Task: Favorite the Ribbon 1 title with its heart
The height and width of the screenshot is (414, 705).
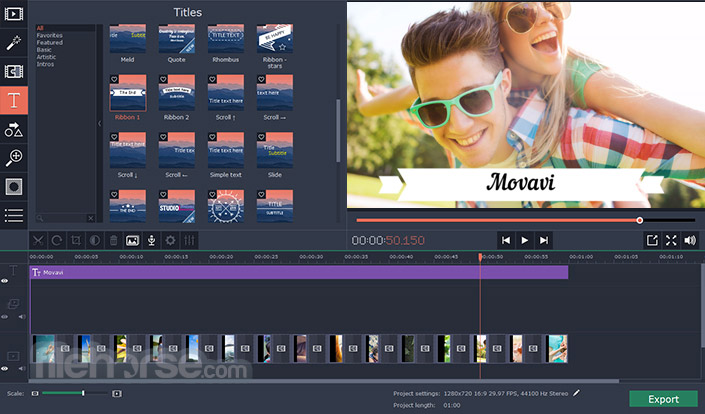Action: click(114, 79)
